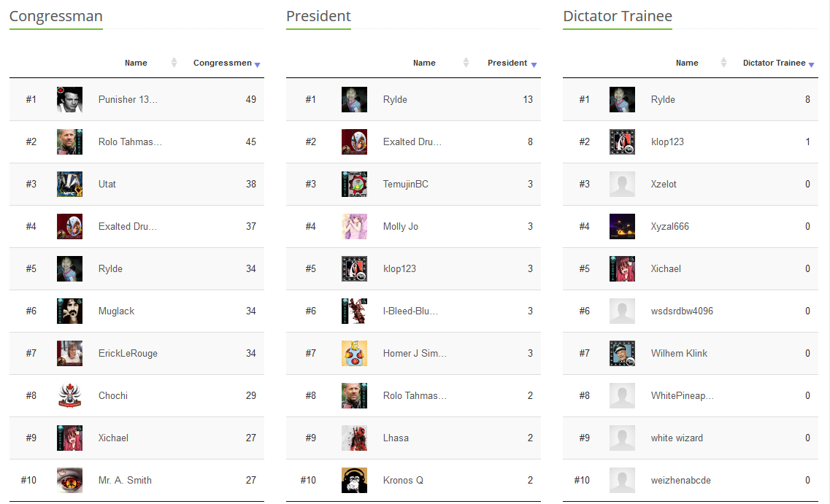Viewport: 830px width, 504px height.
Task: Select Chochi's maple leaf avatar icon
Action: click(x=69, y=395)
